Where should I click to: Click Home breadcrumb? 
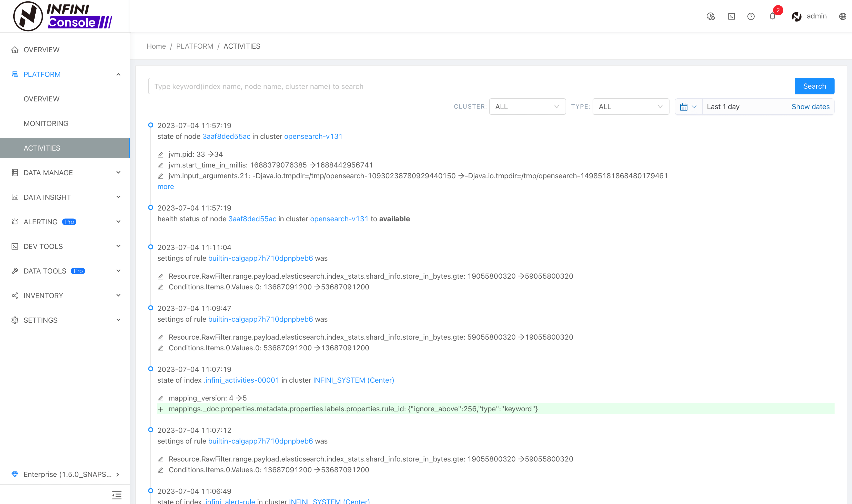point(156,46)
